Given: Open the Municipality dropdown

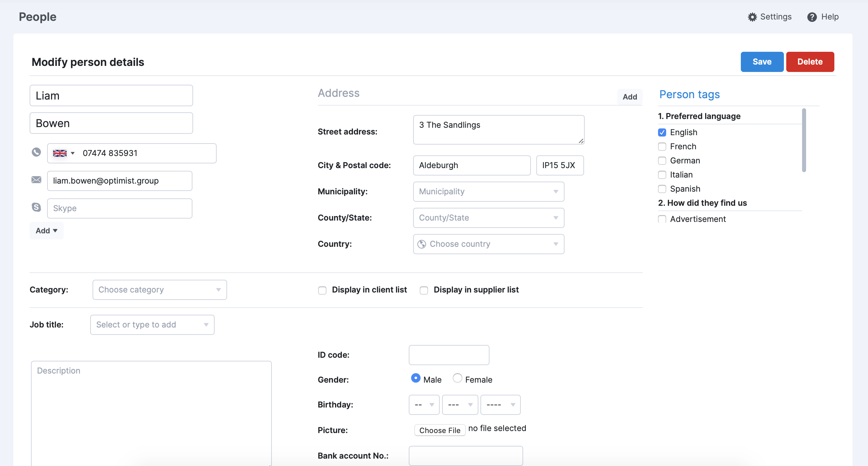Looking at the screenshot, I should tap(489, 192).
